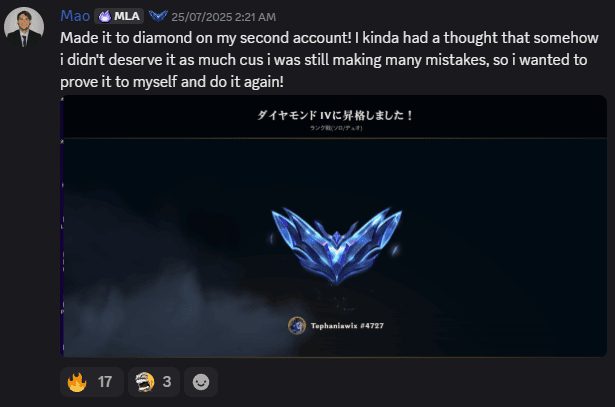
Task: Click the purple flame icon in the MLA tag
Action: (x=105, y=16)
